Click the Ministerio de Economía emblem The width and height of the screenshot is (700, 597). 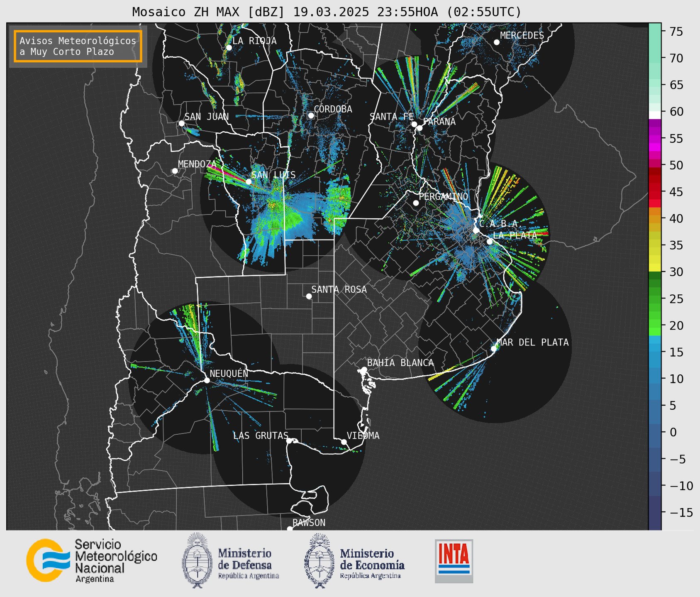coord(320,560)
